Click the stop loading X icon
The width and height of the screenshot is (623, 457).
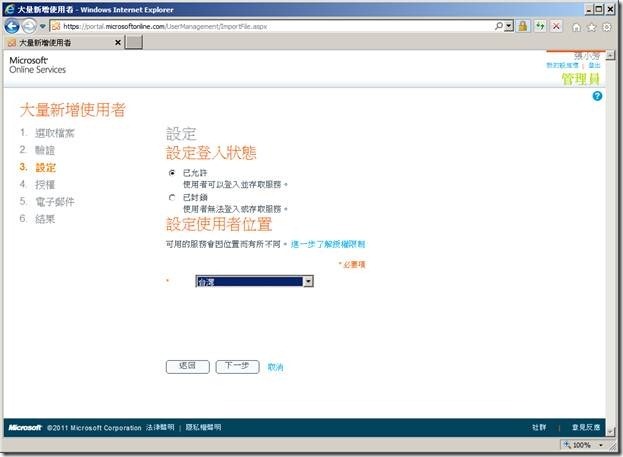tap(555, 26)
